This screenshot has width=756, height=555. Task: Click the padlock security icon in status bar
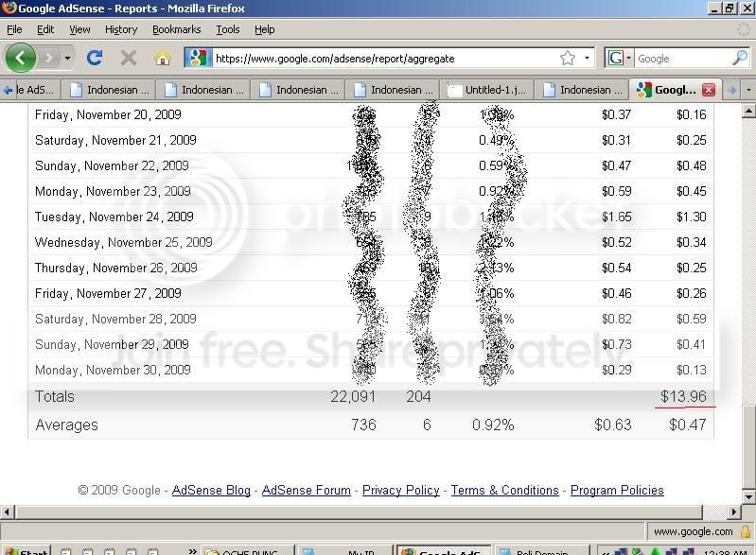[x=746, y=531]
